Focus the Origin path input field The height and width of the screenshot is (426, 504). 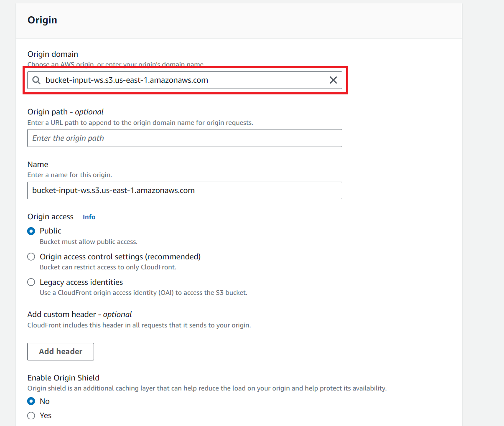(x=185, y=138)
